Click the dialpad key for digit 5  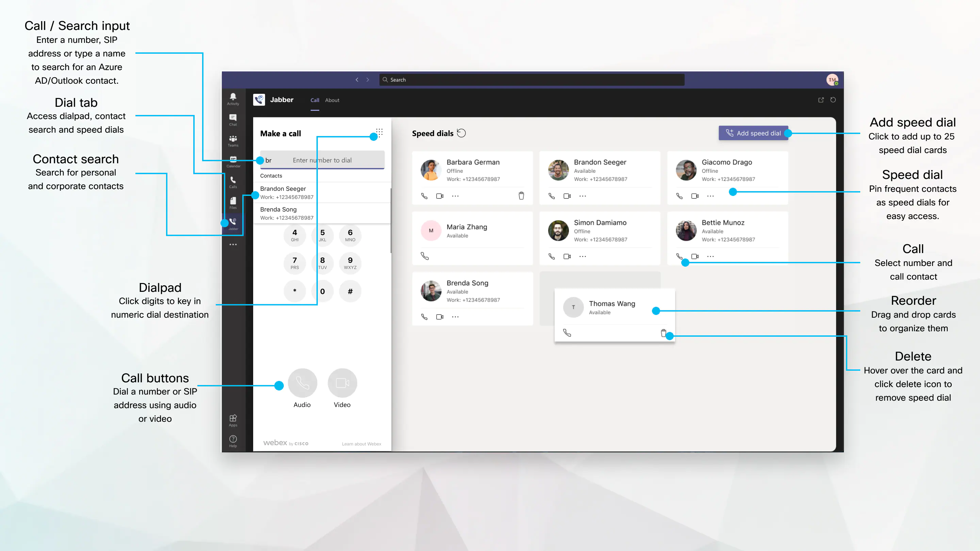click(x=322, y=235)
